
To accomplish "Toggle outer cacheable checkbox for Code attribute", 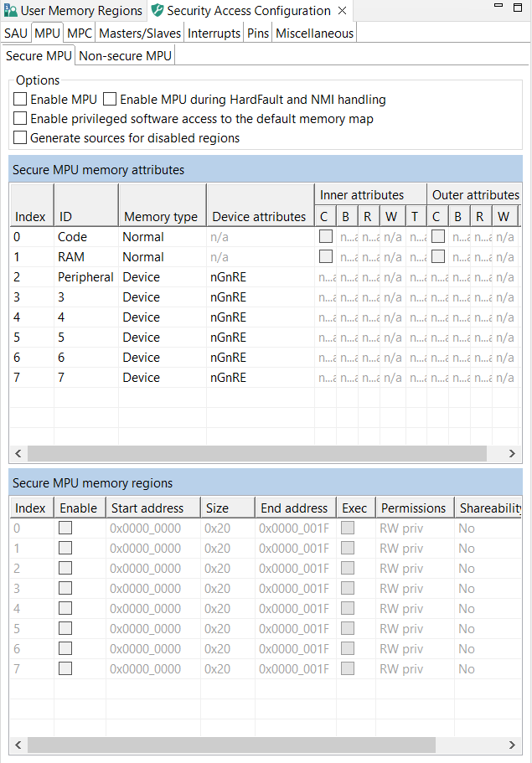I will click(x=438, y=236).
